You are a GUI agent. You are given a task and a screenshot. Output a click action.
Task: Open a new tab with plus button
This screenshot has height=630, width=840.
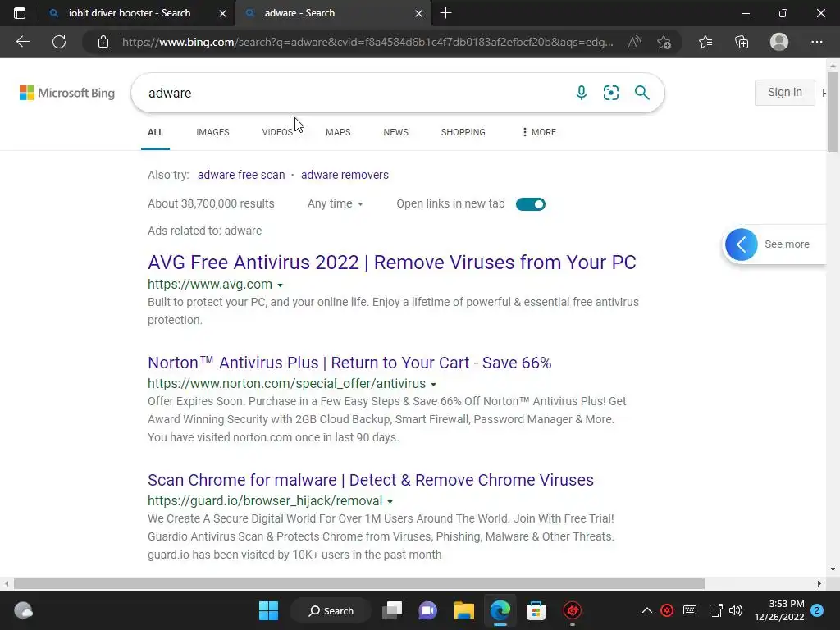click(x=445, y=13)
